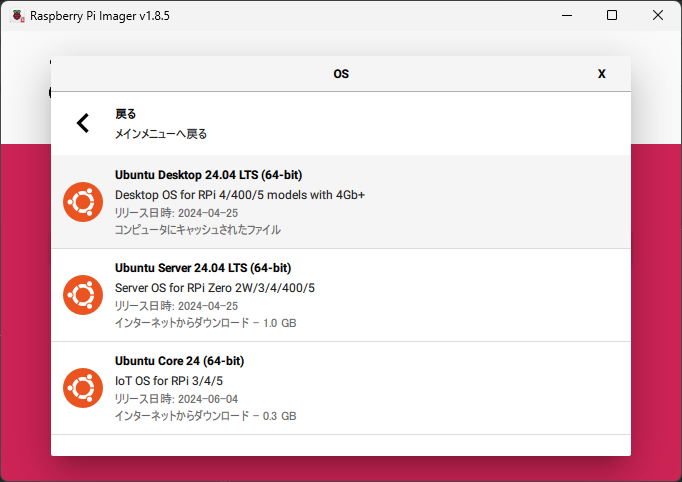The width and height of the screenshot is (682, 482).
Task: Select Ubuntu Desktop 24.04 LTS (64-bit)
Action: click(341, 202)
